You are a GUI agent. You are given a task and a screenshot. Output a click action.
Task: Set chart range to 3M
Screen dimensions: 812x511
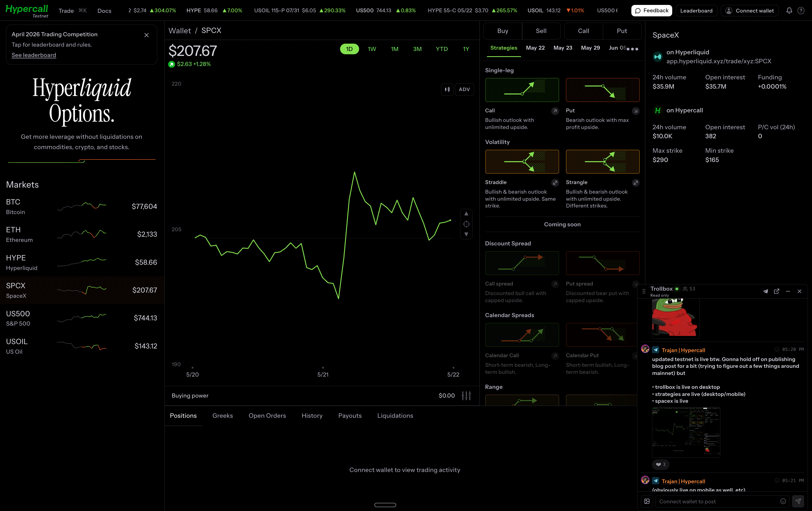click(x=417, y=49)
